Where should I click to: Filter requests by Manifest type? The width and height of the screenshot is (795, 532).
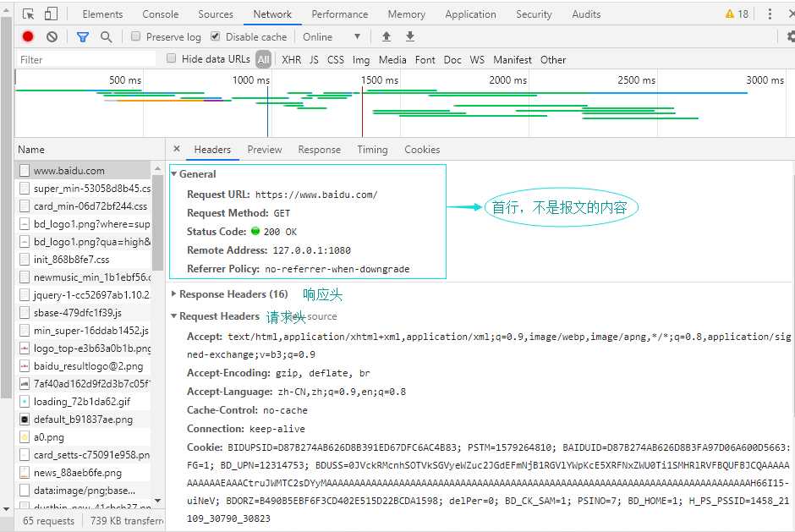(513, 60)
